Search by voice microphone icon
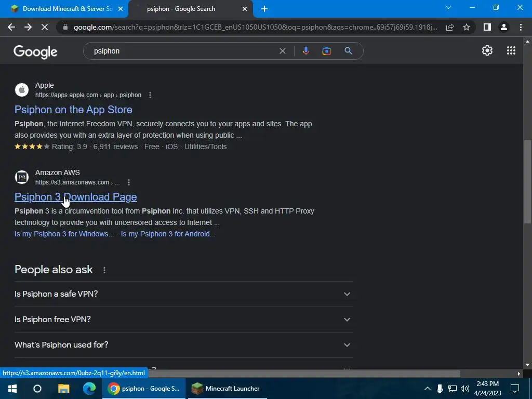This screenshot has height=399, width=532. [x=305, y=51]
